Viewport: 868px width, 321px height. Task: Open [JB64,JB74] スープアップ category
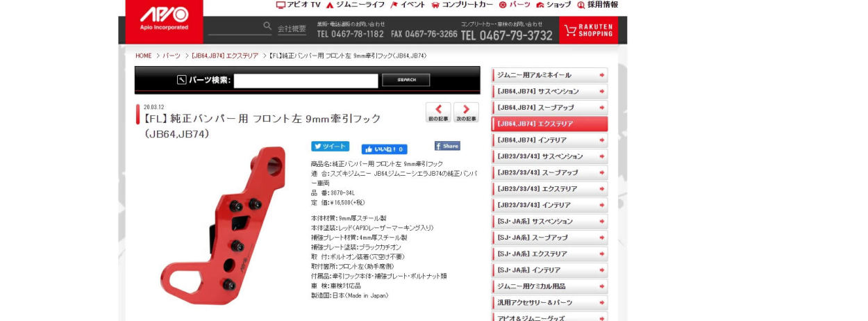tap(549, 108)
